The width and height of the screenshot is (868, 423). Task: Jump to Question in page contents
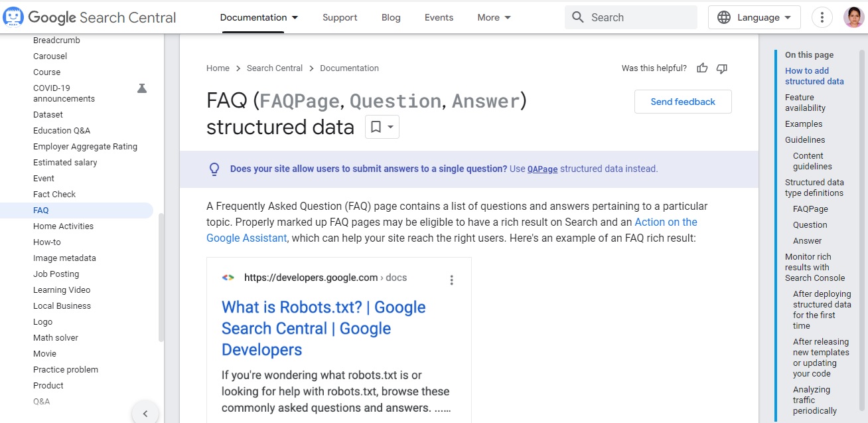[x=810, y=225]
